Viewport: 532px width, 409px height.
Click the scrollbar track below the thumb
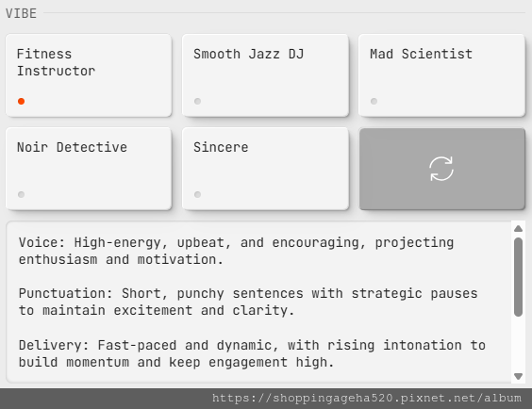[x=518, y=344]
